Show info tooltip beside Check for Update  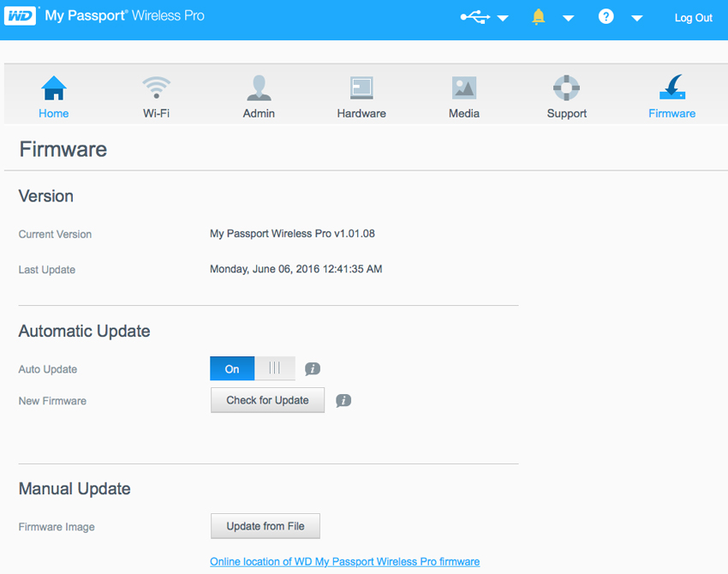[x=343, y=400]
